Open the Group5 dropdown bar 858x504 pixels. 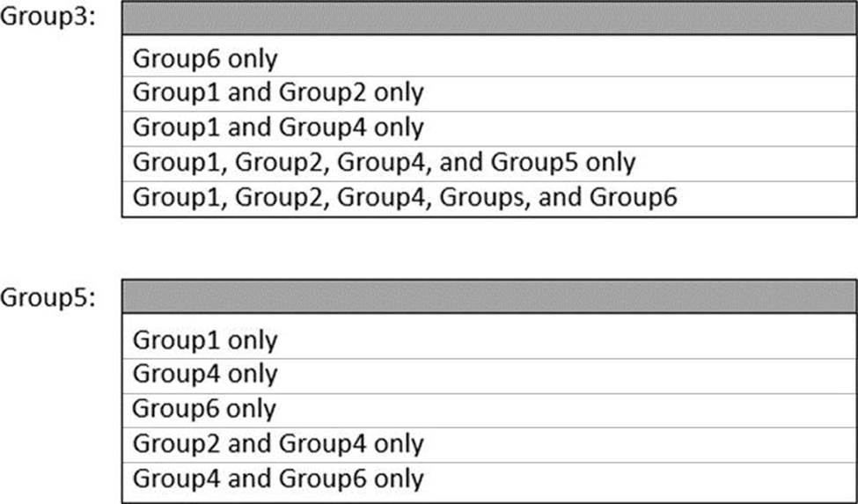click(488, 297)
